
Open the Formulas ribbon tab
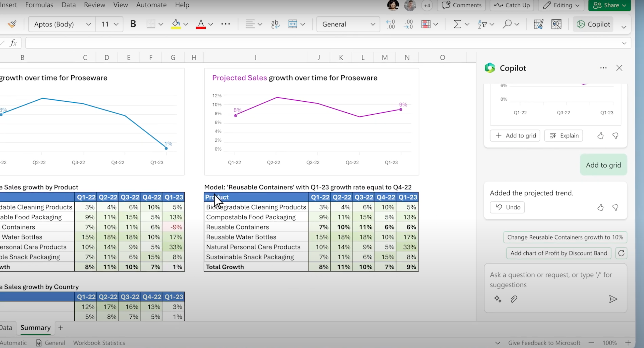pos(39,5)
